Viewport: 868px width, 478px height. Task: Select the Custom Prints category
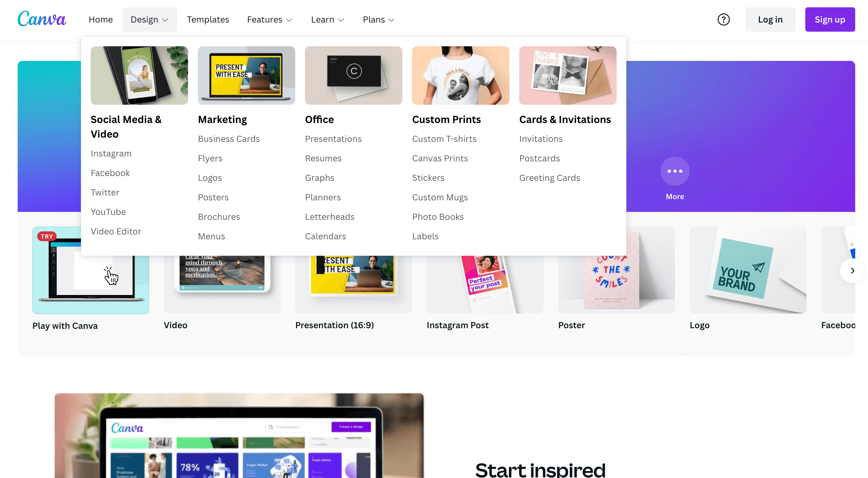[446, 118]
